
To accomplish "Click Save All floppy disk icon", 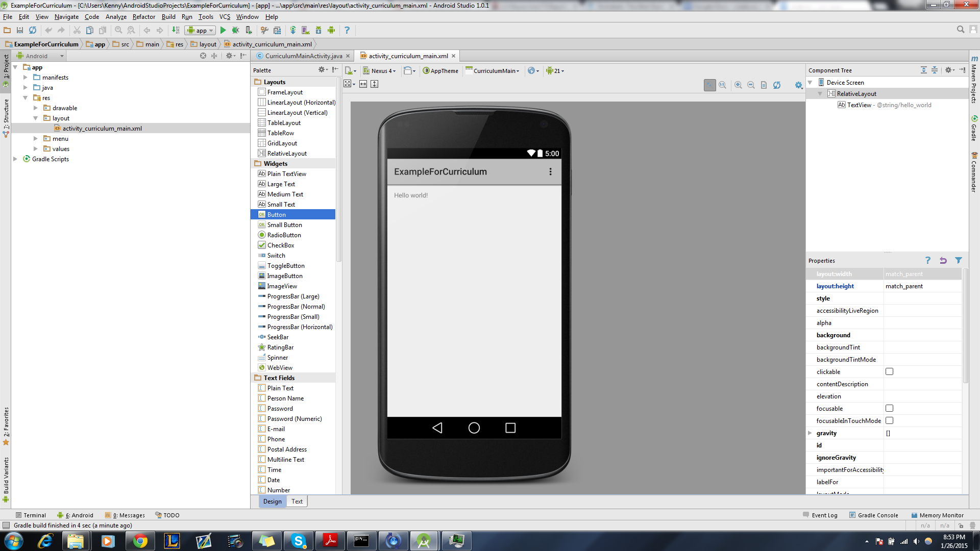I will [x=20, y=31].
